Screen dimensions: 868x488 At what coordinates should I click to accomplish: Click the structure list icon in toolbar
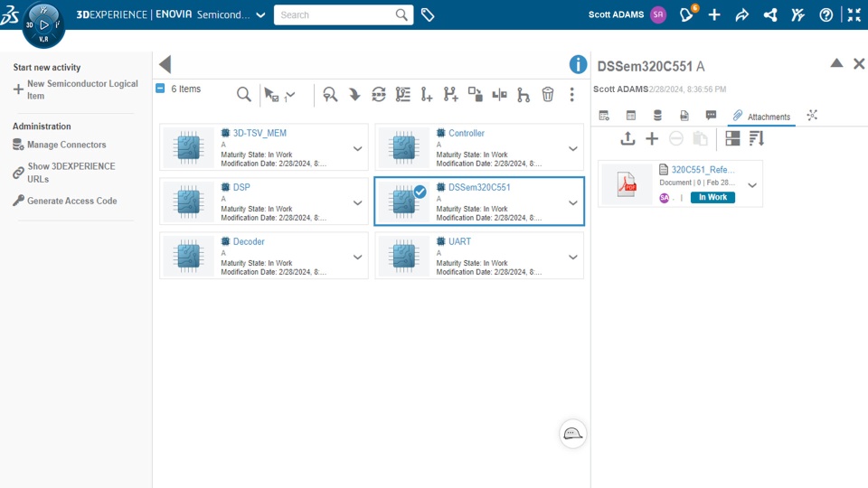click(x=403, y=95)
